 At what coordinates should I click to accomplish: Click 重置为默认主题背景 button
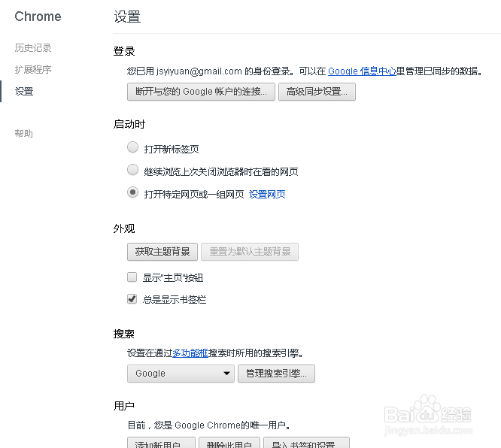pyautogui.click(x=250, y=252)
